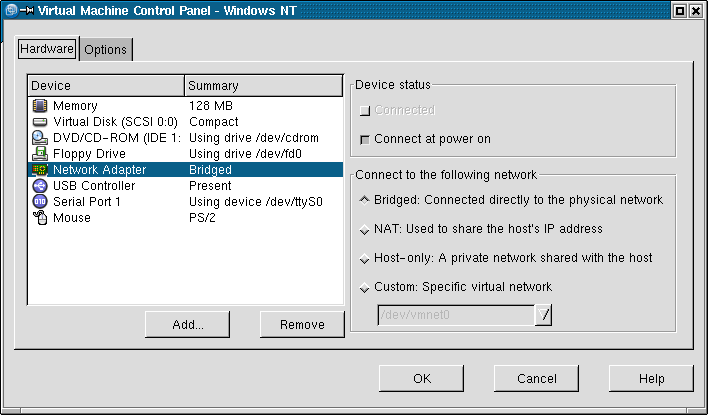Select the USB Controller row label
The height and width of the screenshot is (415, 708).
click(94, 186)
